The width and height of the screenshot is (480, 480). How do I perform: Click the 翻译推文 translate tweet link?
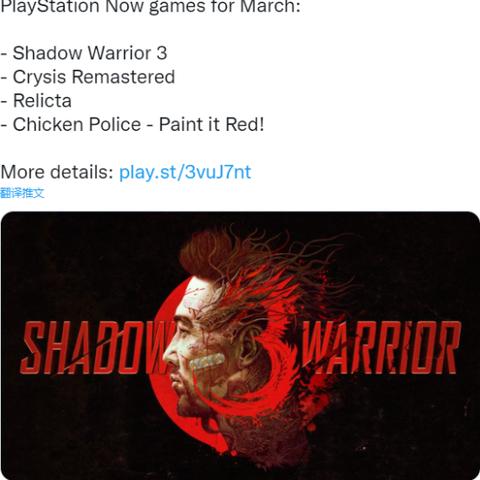pos(22,193)
